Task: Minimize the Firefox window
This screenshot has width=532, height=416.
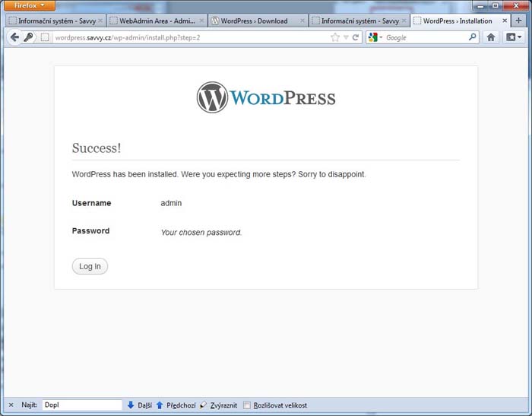Action: click(480, 5)
